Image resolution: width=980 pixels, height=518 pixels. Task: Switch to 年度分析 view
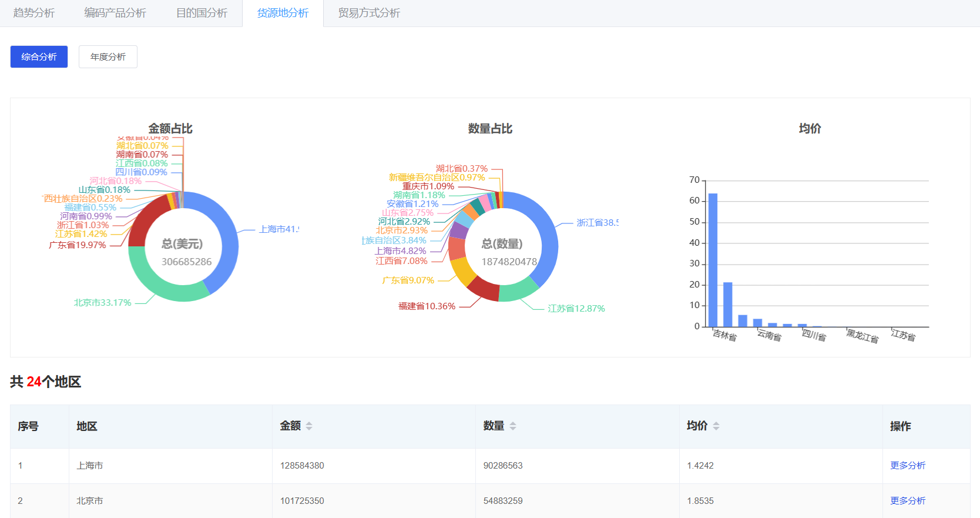pos(108,56)
